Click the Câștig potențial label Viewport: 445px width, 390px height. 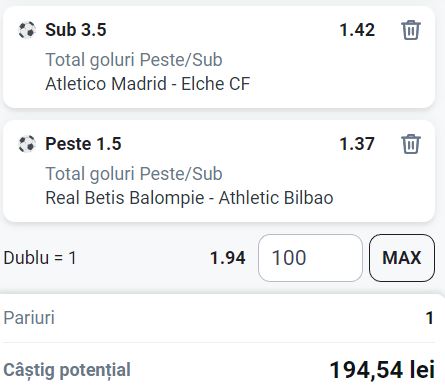[67, 370]
